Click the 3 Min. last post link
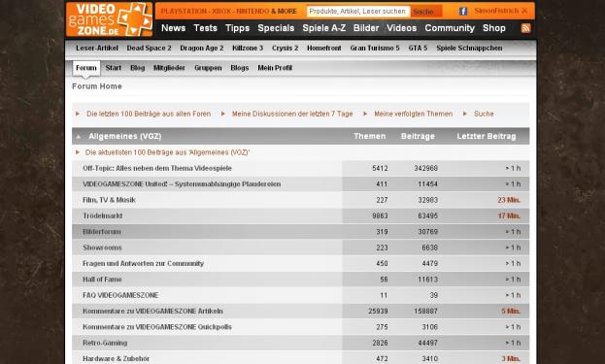The image size is (605, 364). coord(511,358)
